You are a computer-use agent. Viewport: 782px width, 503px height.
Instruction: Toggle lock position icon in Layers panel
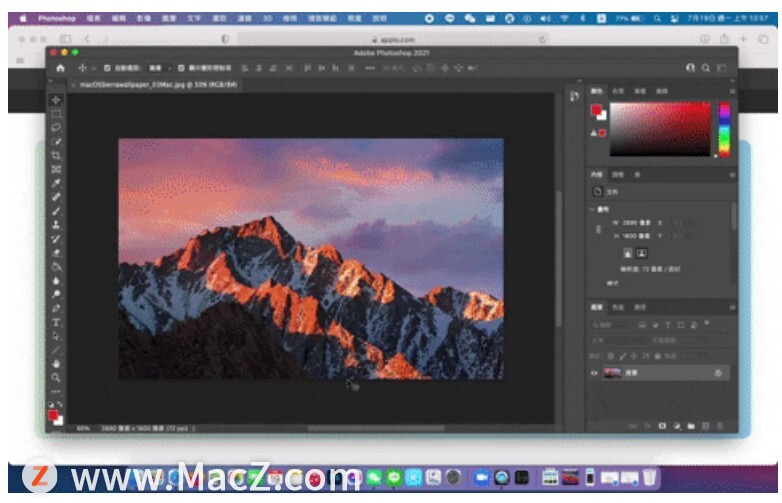[x=634, y=356]
